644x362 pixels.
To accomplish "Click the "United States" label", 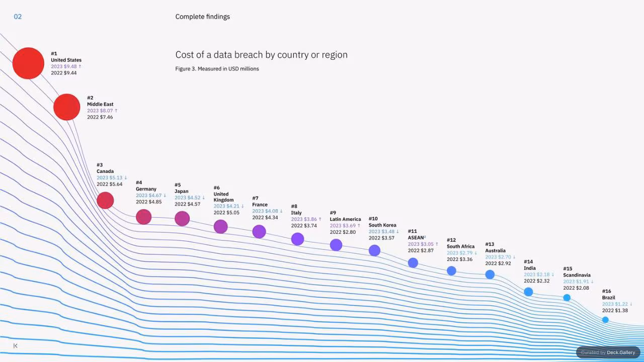I will [x=66, y=60].
